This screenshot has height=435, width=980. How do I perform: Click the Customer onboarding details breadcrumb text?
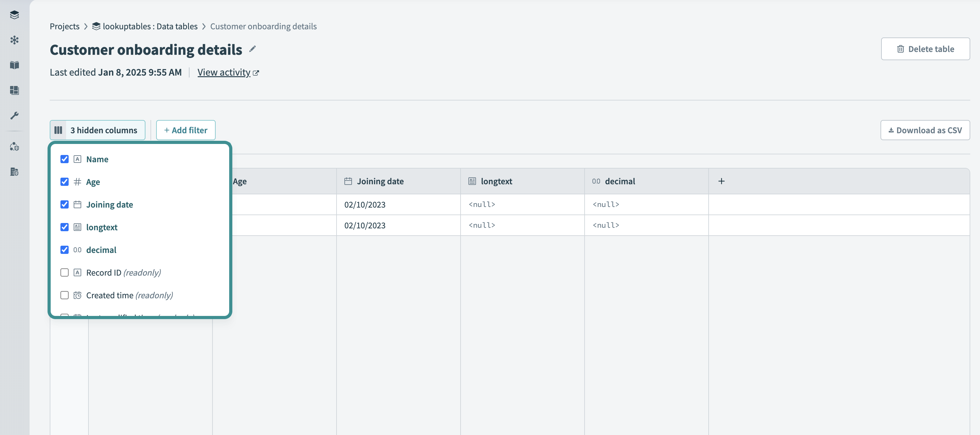tap(263, 26)
